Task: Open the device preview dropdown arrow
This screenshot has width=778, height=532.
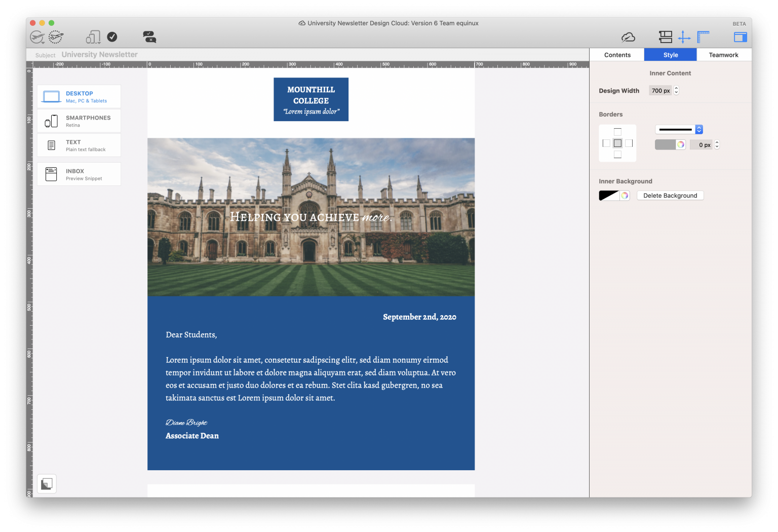Action: point(99,42)
